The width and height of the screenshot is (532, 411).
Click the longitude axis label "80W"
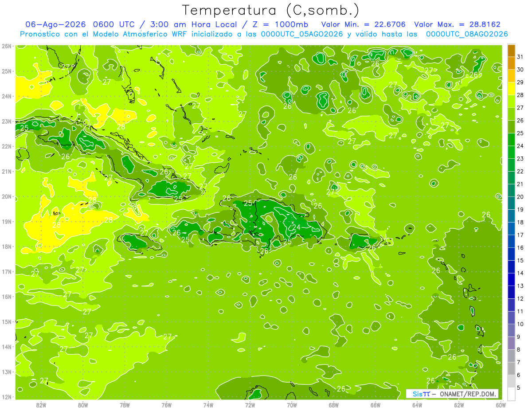click(x=83, y=405)
